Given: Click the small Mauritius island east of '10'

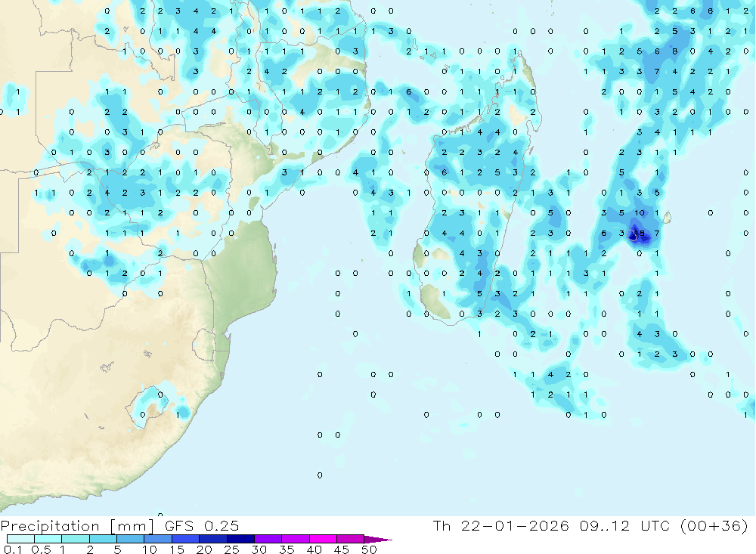Looking at the screenshot, I should pyautogui.click(x=667, y=218).
